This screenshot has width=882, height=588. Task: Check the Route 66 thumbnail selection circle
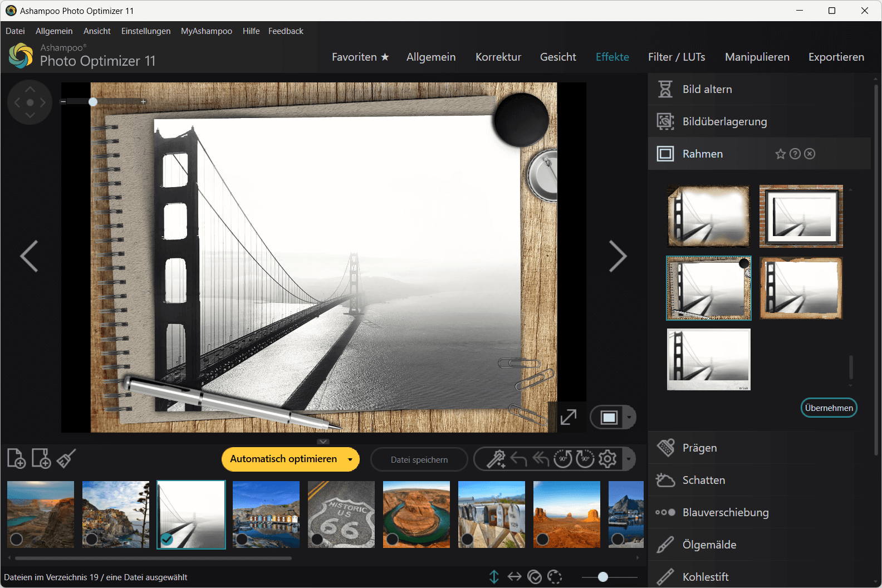coord(317,539)
